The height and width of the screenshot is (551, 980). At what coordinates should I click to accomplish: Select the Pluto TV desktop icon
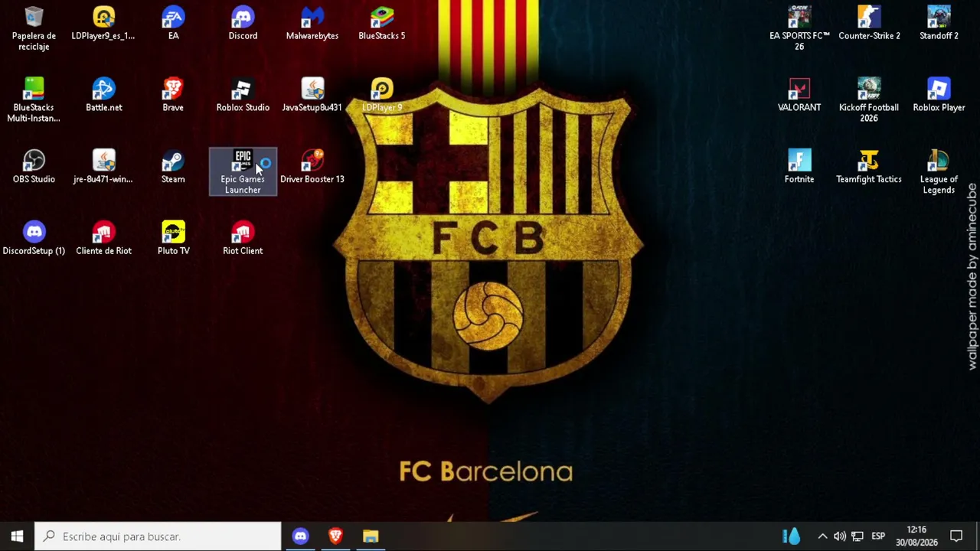pyautogui.click(x=173, y=239)
